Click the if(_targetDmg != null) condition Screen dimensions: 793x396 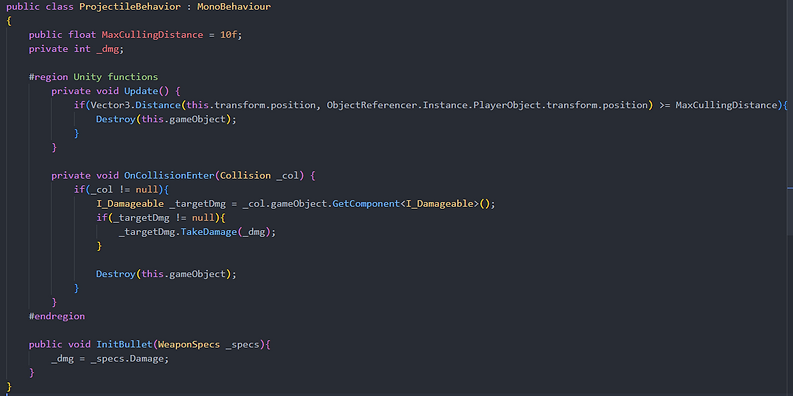[160, 218]
